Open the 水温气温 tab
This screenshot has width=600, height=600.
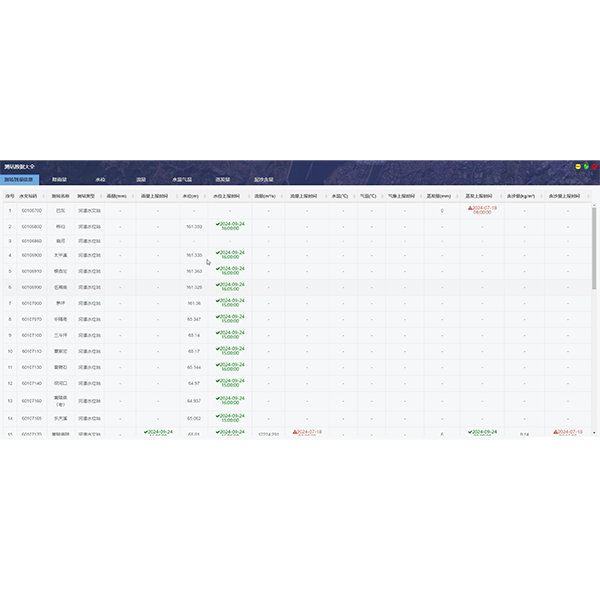tap(182, 179)
